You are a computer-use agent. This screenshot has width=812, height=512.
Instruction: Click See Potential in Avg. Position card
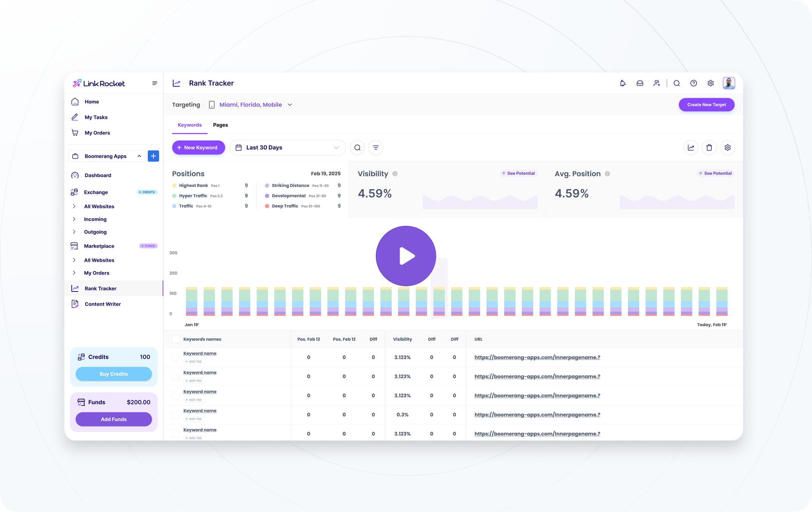tap(715, 173)
